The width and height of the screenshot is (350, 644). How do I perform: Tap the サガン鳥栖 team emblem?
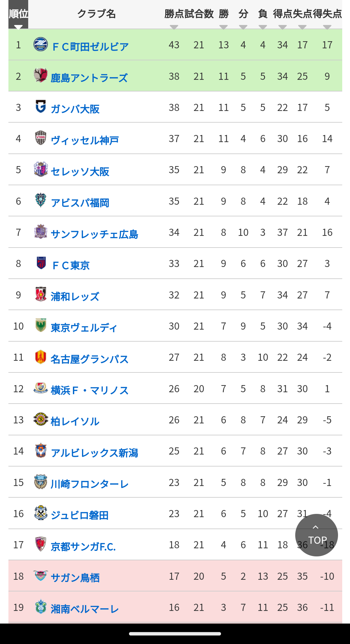click(x=41, y=576)
